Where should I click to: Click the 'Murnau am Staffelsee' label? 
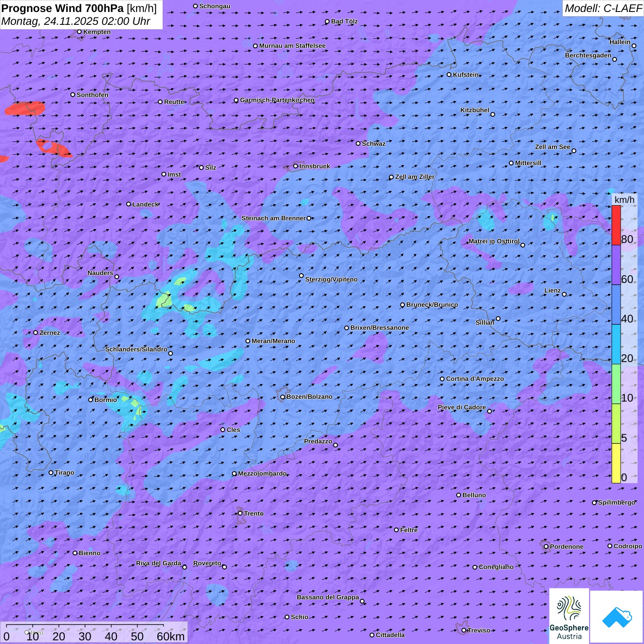point(292,46)
